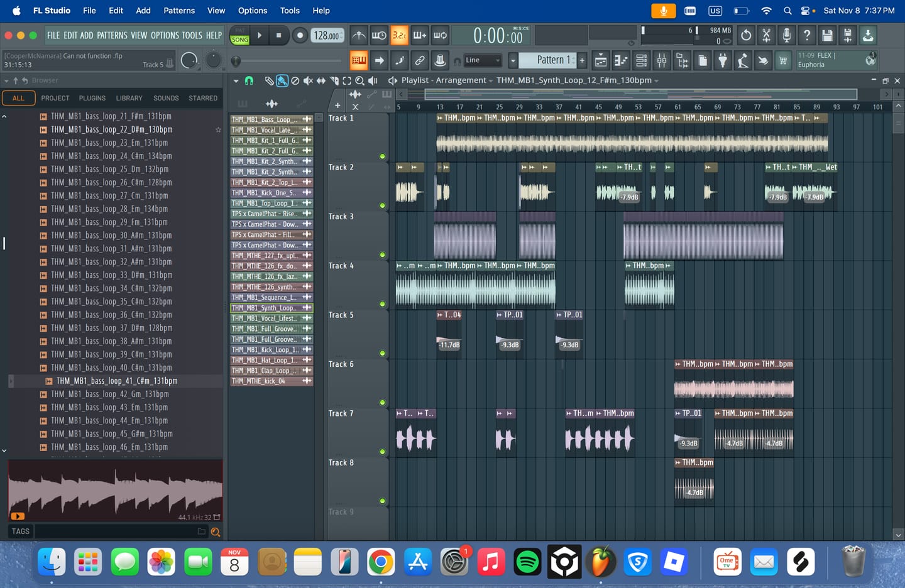
Task: Toggle Track 1 mute indicator light
Action: tap(382, 156)
